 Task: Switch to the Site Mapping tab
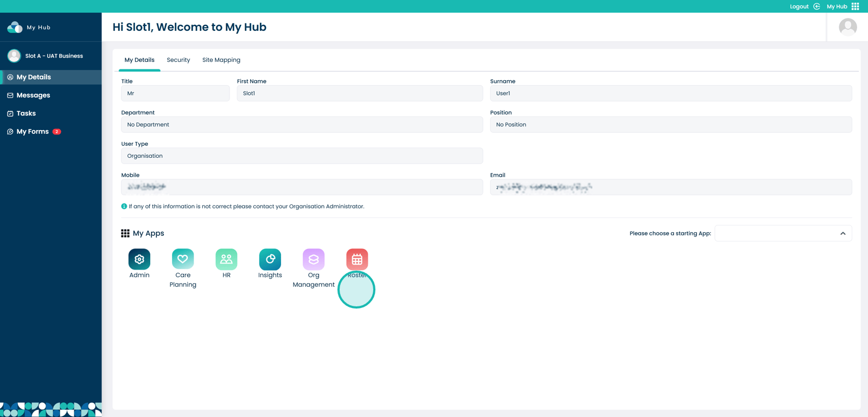tap(221, 60)
